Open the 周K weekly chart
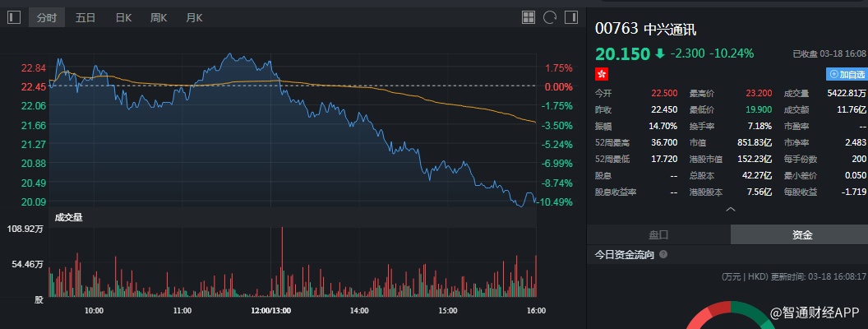Viewport: 868px width, 329px height. click(x=159, y=17)
